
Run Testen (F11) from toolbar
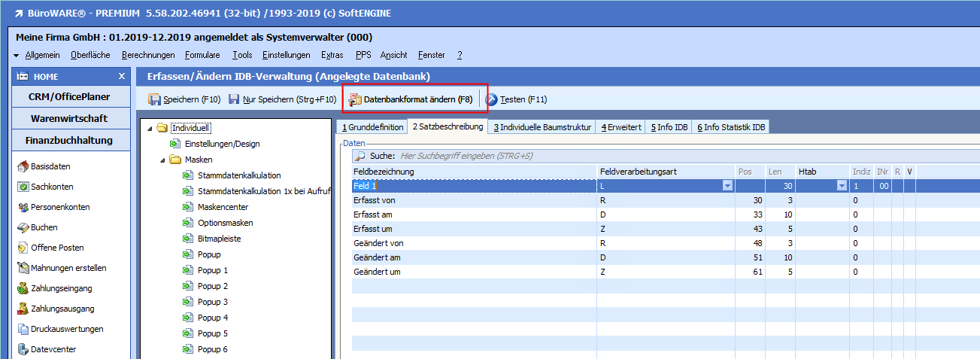[492, 99]
